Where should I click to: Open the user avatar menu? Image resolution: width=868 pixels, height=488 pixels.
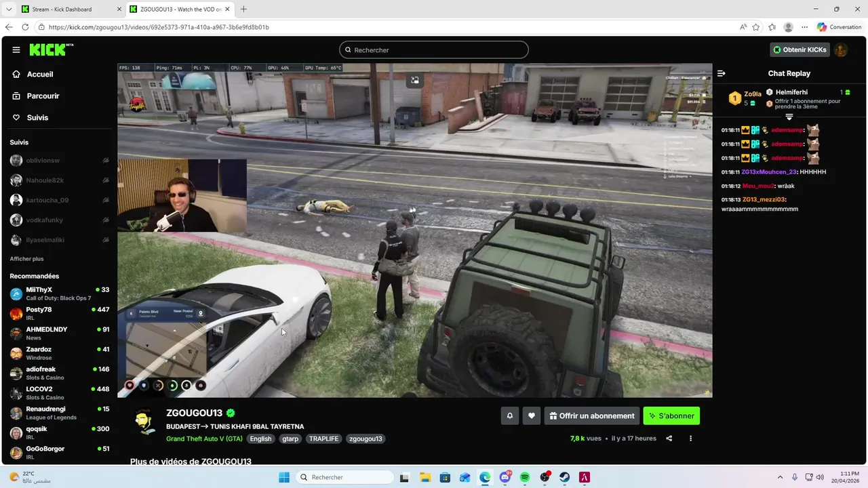[x=841, y=49]
